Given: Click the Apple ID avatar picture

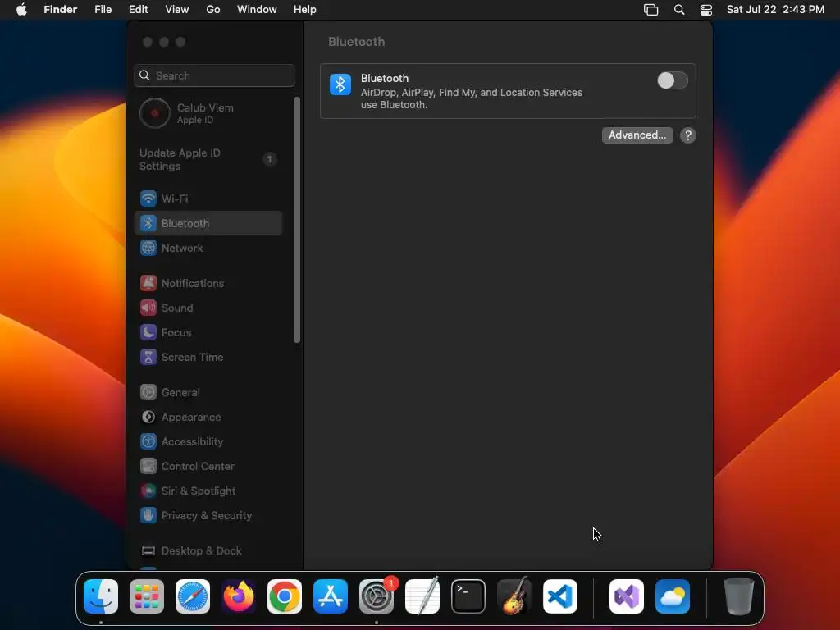Looking at the screenshot, I should (x=155, y=113).
